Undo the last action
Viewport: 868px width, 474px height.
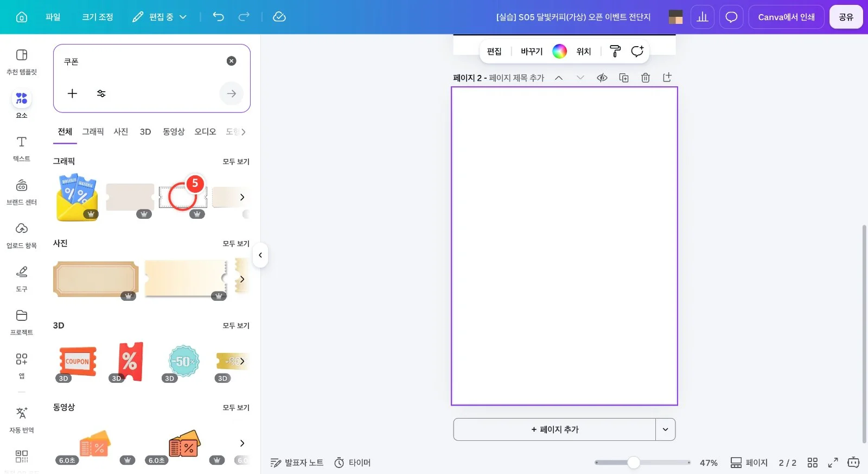[x=218, y=17]
